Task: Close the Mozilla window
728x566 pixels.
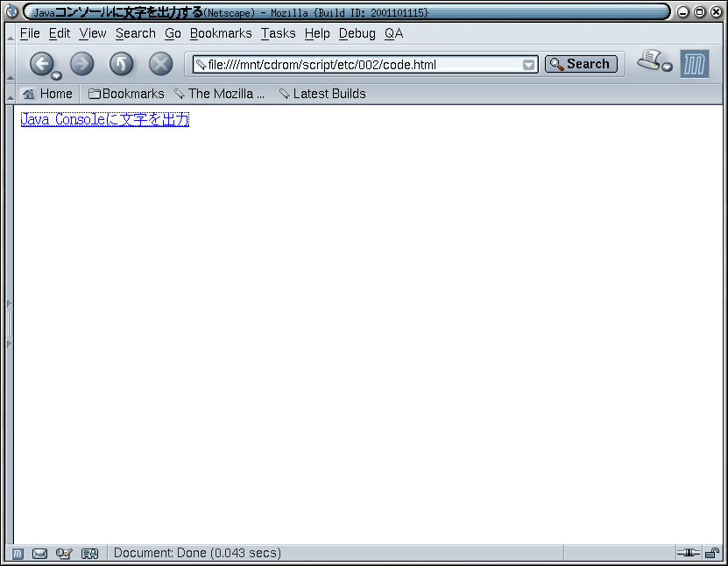Action: coord(716,12)
